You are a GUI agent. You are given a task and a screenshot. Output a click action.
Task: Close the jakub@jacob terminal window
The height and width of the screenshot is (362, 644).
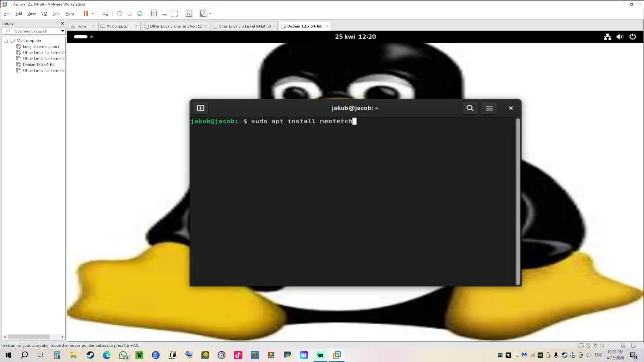tap(511, 108)
